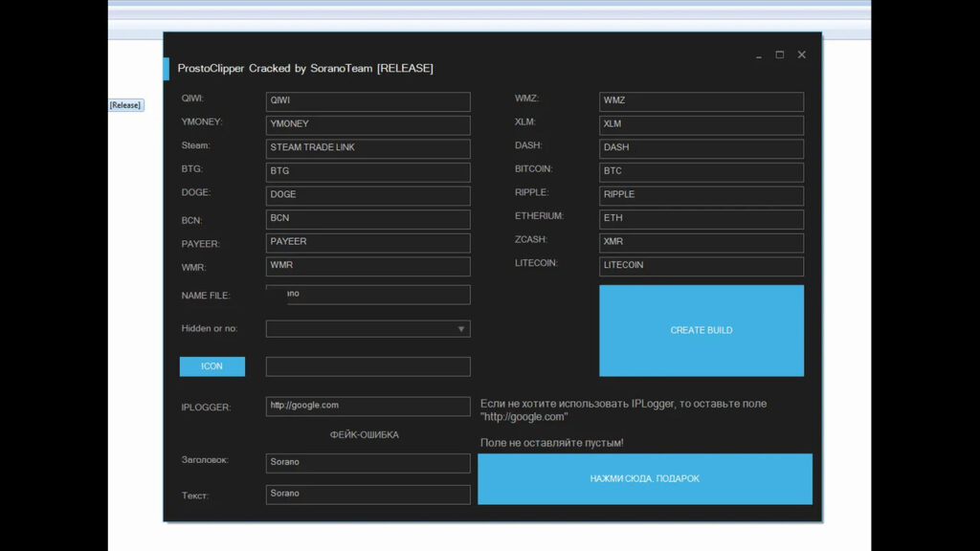
Task: Click the CREATE BUILD button
Action: click(x=702, y=330)
